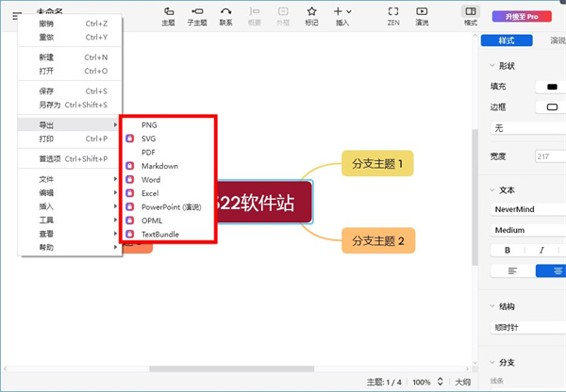Add a new topic with 主题 icon
Image resolution: width=566 pixels, height=392 pixels.
pos(168,15)
